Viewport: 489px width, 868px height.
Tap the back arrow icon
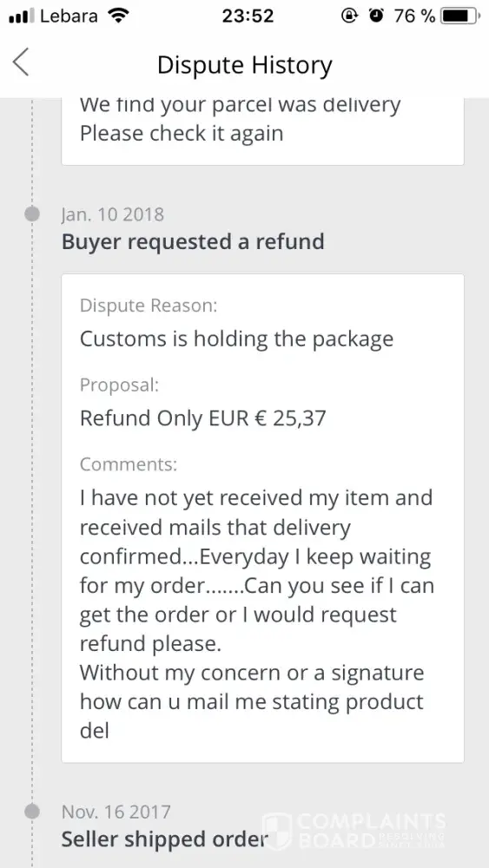coord(21,62)
